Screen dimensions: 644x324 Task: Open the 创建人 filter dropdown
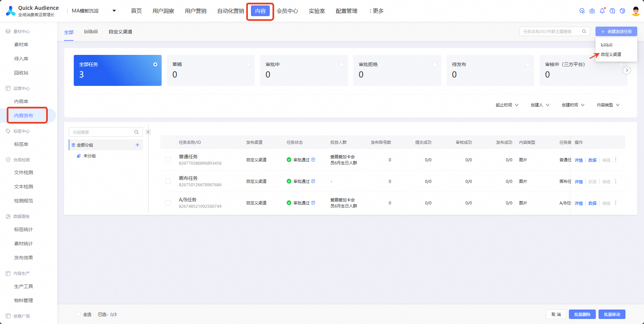(540, 105)
